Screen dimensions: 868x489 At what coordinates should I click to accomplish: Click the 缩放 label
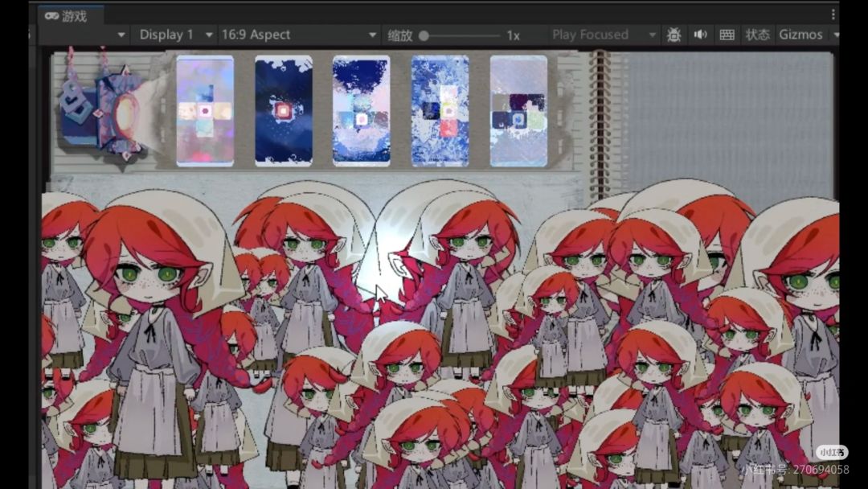(x=399, y=35)
